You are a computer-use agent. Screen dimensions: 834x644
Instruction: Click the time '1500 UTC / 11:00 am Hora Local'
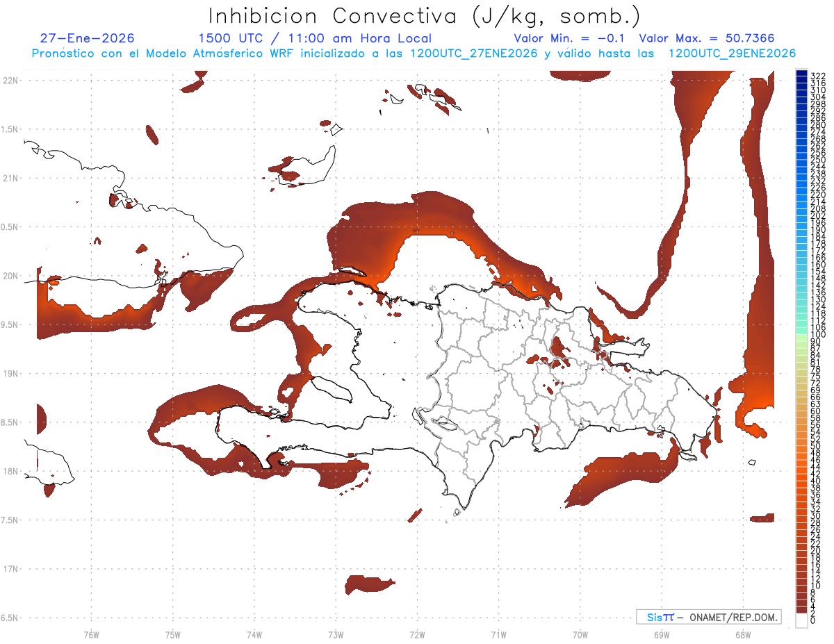[x=315, y=38]
